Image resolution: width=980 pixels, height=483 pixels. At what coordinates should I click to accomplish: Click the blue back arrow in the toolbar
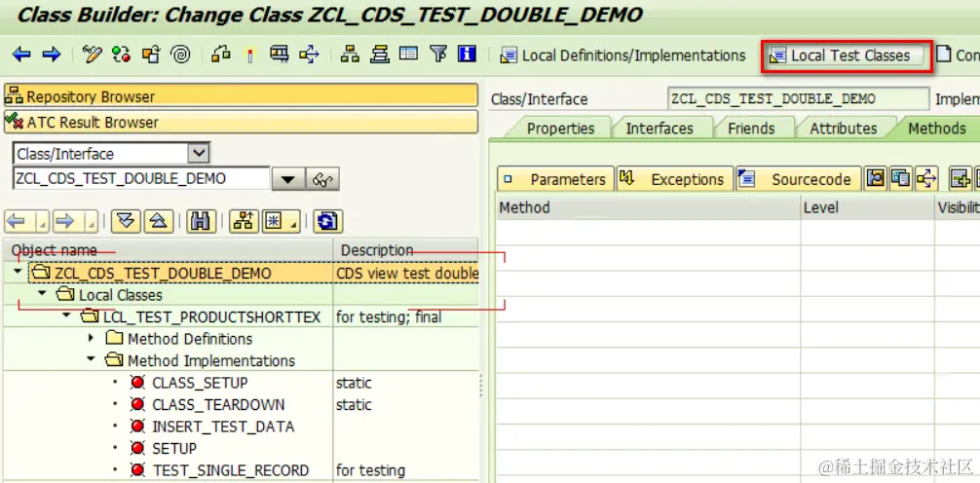(x=21, y=55)
